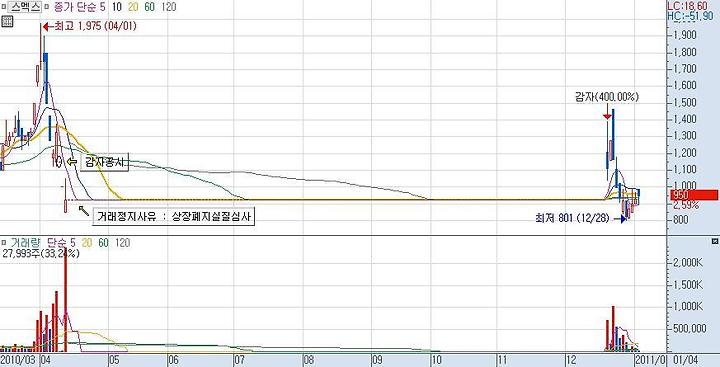This screenshot has height=367, width=720.
Task: Click the pointer icon left of 거래정지사유 box
Action: tap(84, 210)
